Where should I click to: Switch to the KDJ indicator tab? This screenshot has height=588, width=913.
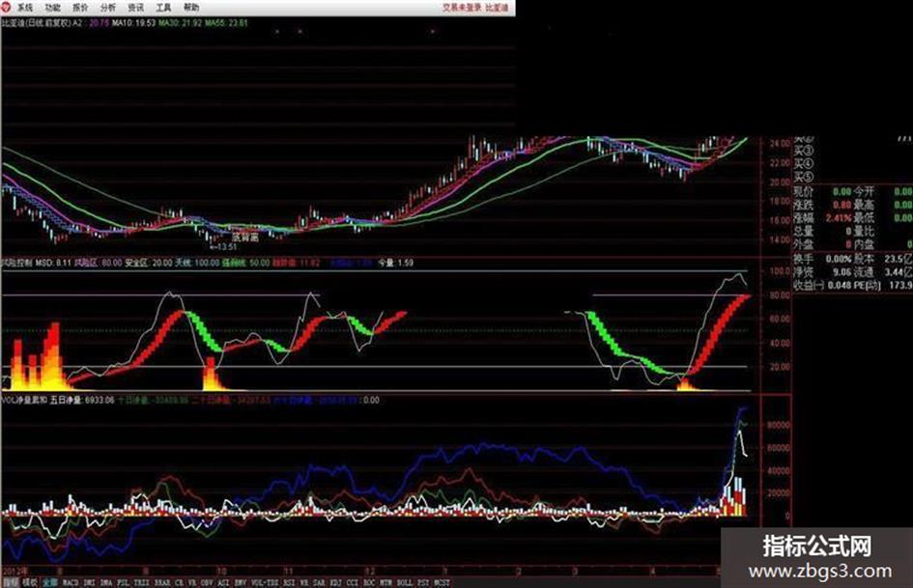tap(336, 582)
